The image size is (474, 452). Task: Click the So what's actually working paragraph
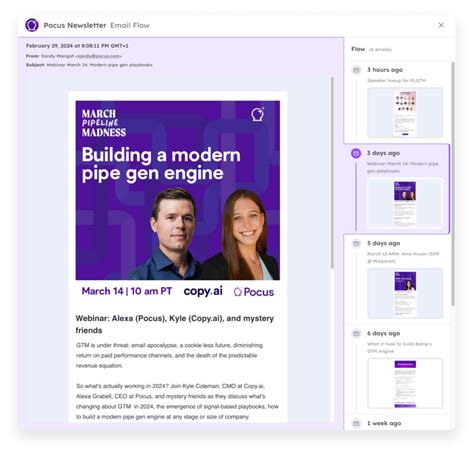point(177,401)
